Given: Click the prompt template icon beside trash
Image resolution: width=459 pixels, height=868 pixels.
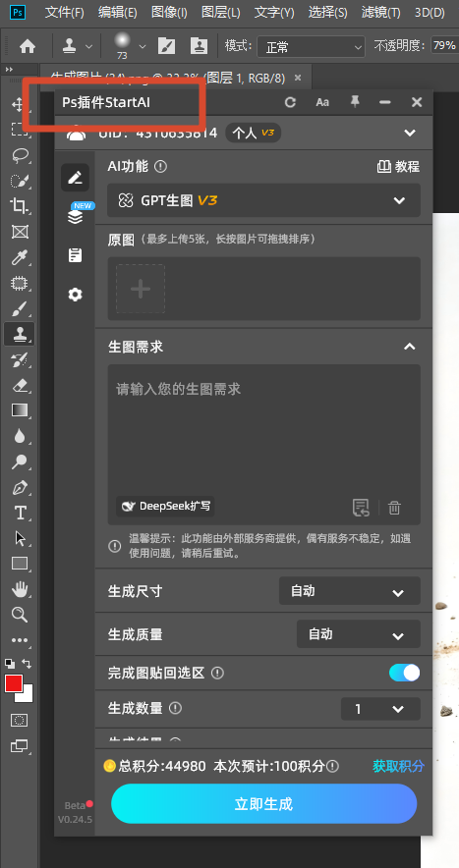Looking at the screenshot, I should point(361,508).
